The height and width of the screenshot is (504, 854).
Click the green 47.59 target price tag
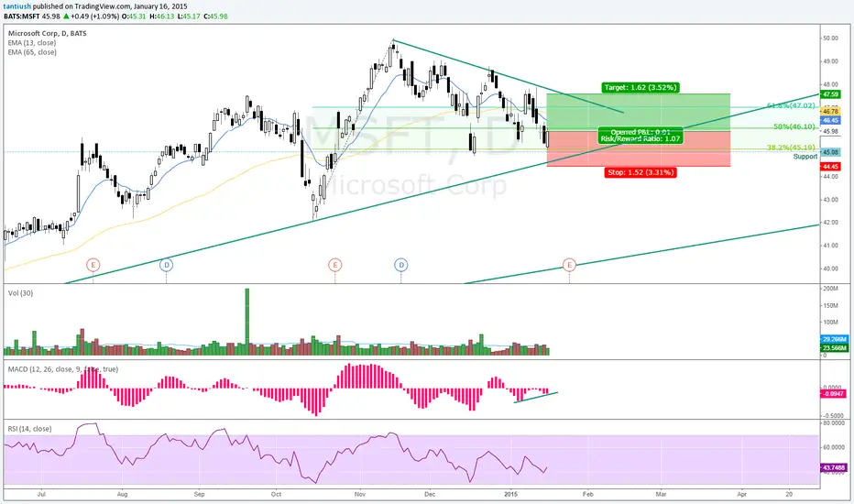(830, 94)
